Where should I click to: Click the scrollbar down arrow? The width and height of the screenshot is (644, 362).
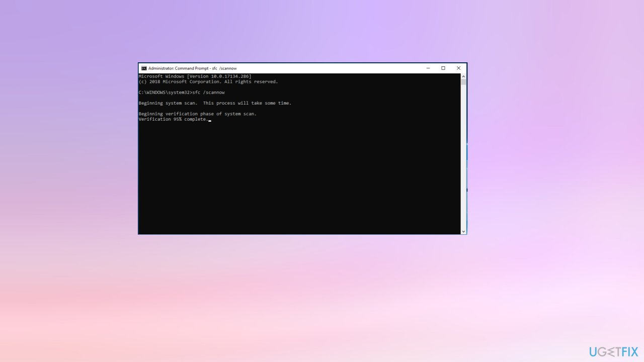[x=463, y=231]
